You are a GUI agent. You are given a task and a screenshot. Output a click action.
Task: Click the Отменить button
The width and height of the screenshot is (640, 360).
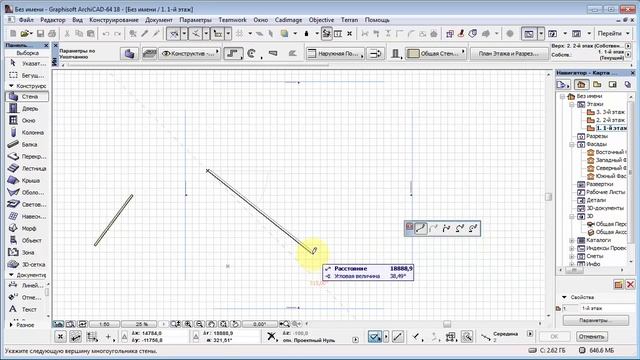pyautogui.click(x=591, y=337)
